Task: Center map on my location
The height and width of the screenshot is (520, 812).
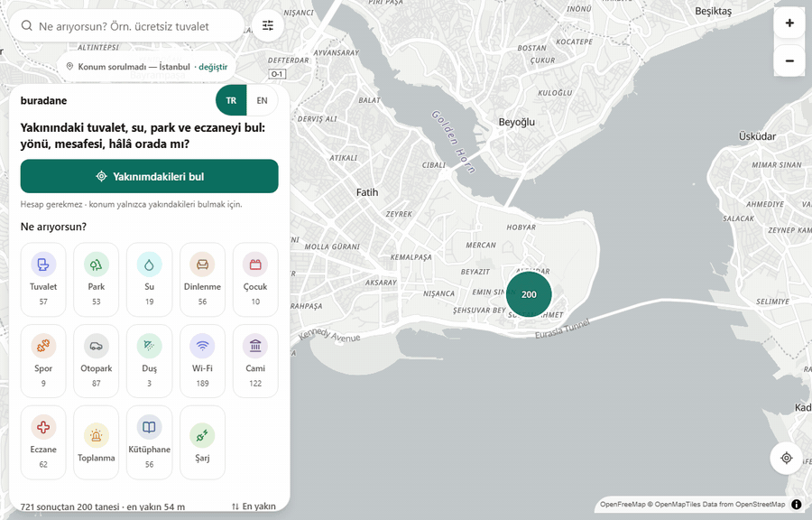Action: tap(786, 458)
